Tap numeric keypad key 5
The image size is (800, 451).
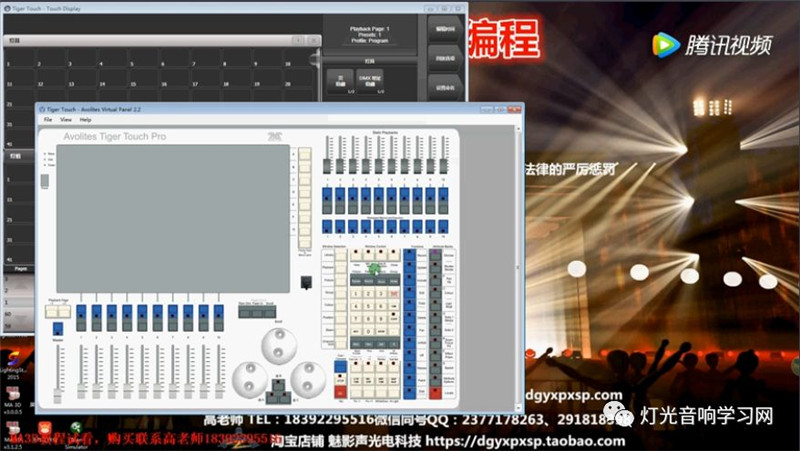tap(368, 306)
